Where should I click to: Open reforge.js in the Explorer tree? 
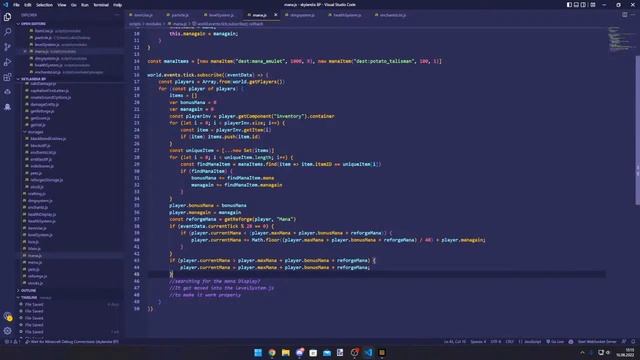(37, 276)
